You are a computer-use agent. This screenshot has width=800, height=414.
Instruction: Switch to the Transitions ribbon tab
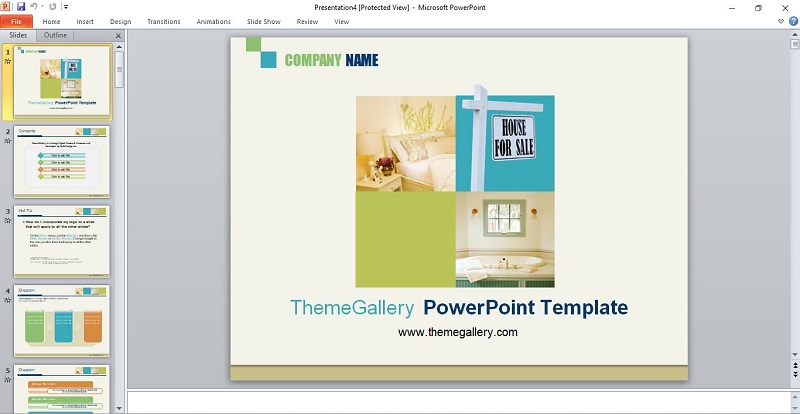point(164,21)
